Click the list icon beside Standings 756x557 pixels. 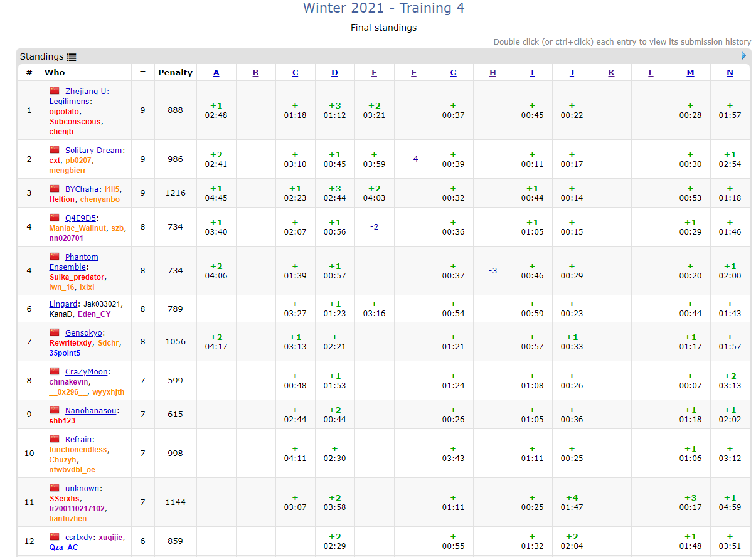(x=72, y=56)
